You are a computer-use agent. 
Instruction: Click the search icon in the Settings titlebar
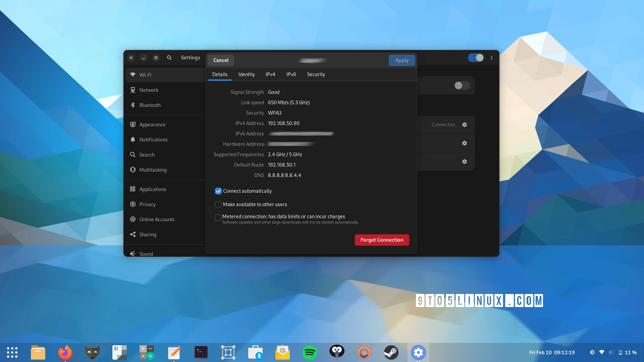(169, 58)
